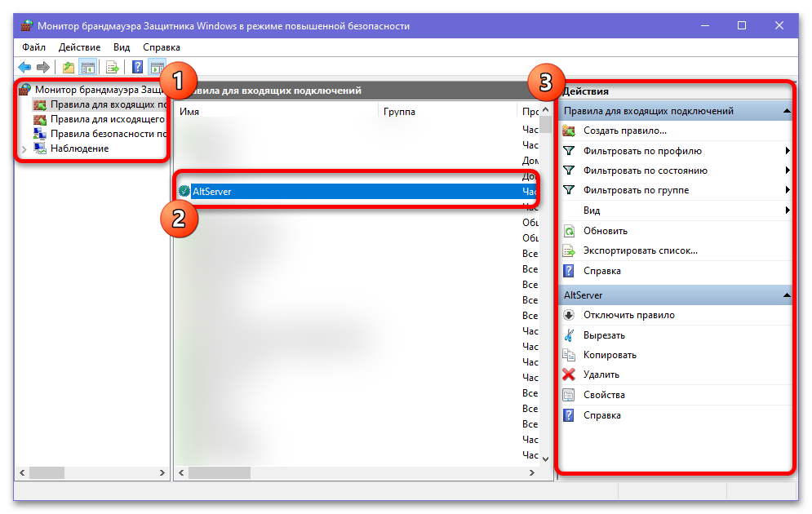Click Вырезать in the AltServer actions
Image resolution: width=812 pixels, height=514 pixels.
tap(604, 335)
